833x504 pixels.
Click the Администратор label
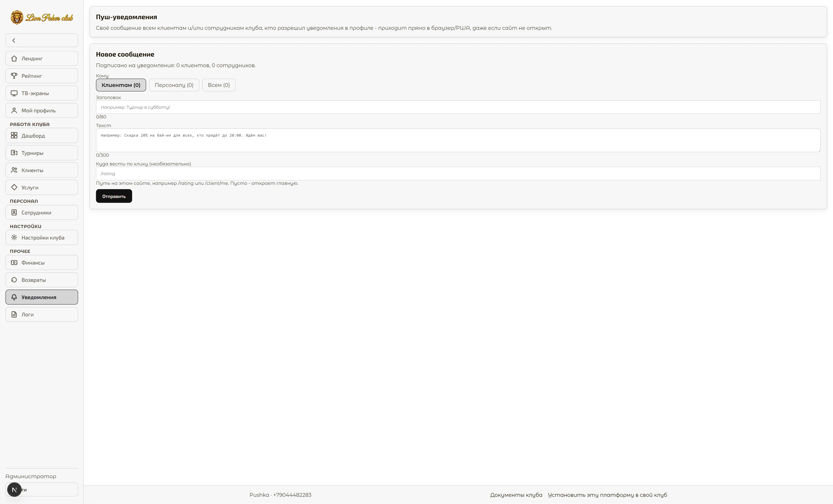click(x=31, y=476)
